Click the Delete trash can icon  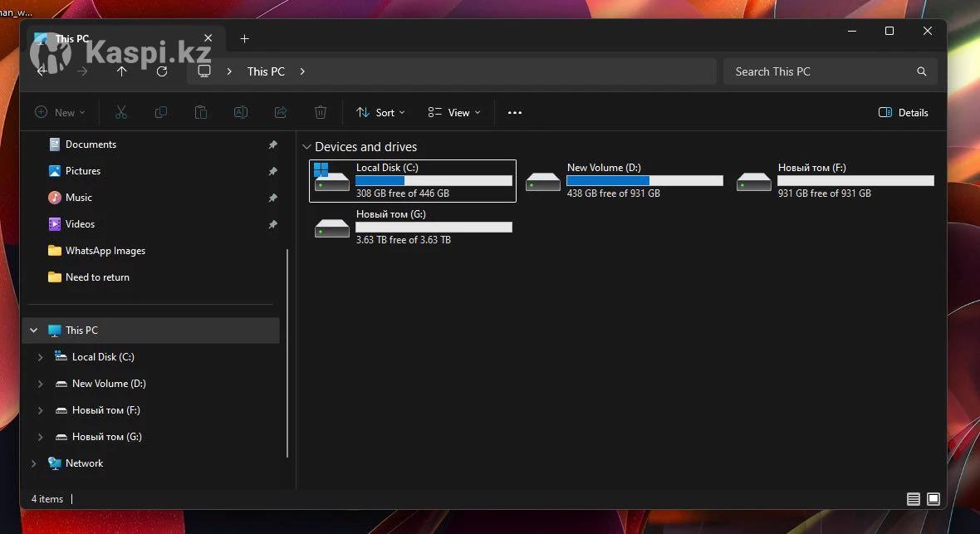pyautogui.click(x=321, y=113)
